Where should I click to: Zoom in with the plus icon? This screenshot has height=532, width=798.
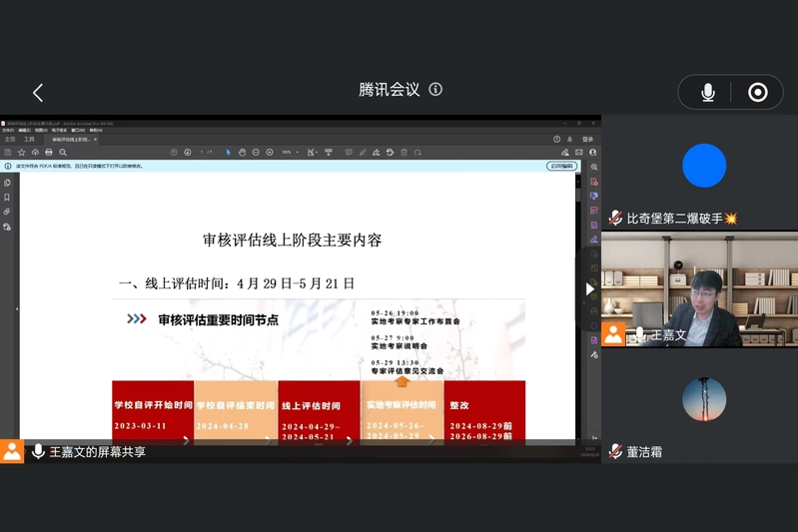coord(270,152)
